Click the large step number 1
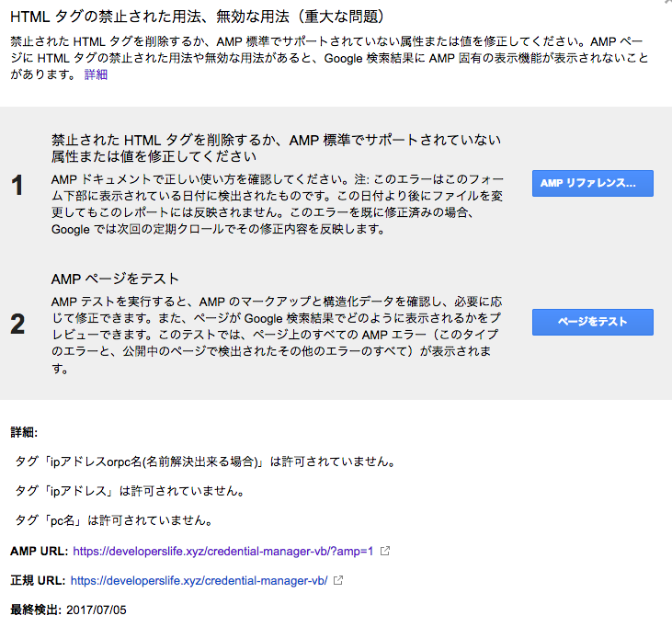The width and height of the screenshot is (672, 627). 17,187
